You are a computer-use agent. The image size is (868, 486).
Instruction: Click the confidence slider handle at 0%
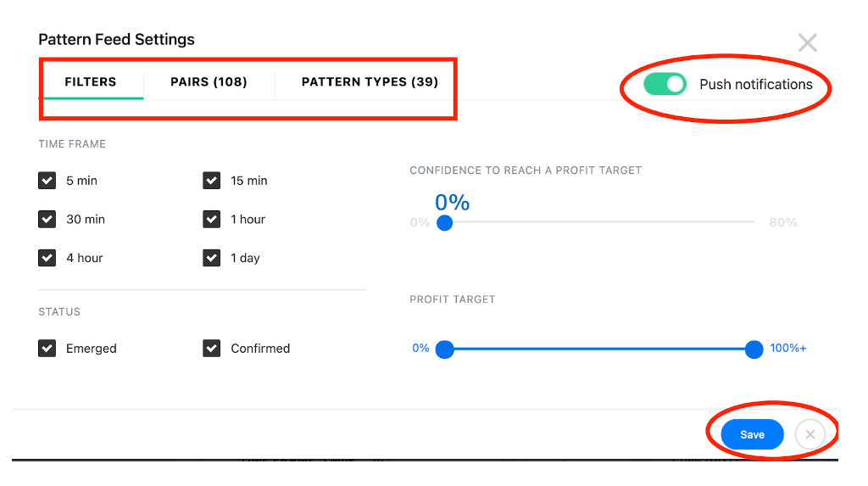coord(444,223)
